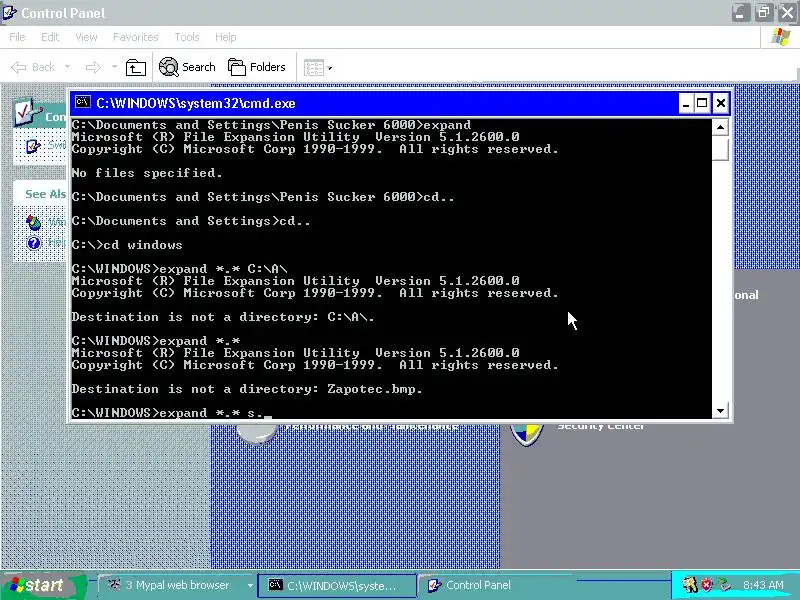
Task: Click the See Also panel header
Action: 41,194
